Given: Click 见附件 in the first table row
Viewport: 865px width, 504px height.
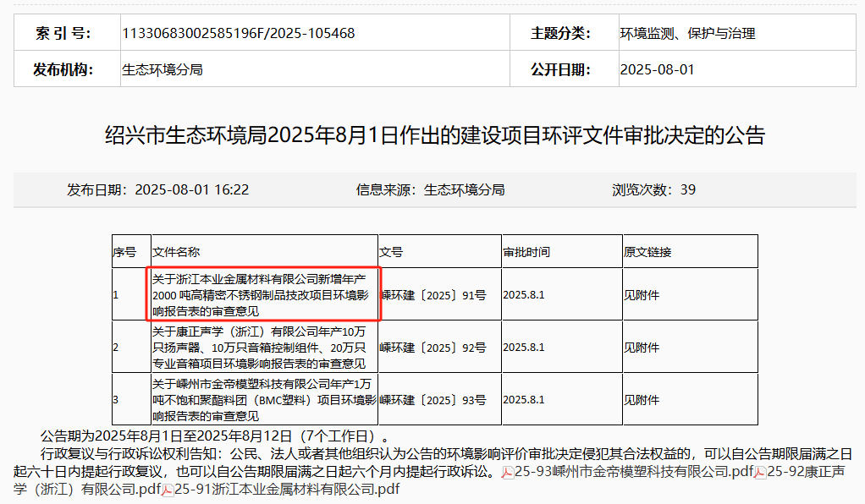Looking at the screenshot, I should pyautogui.click(x=641, y=295).
